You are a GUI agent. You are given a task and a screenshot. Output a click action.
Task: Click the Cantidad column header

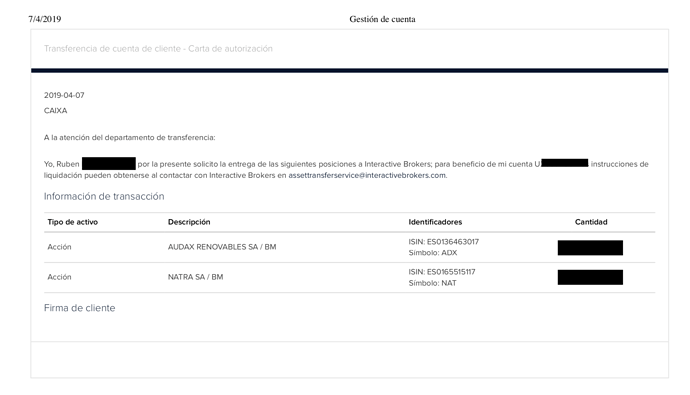(x=591, y=222)
